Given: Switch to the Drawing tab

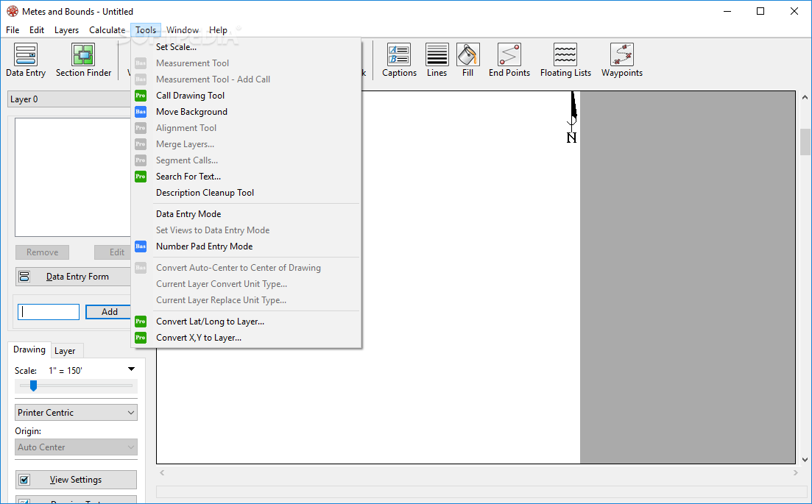Looking at the screenshot, I should pos(29,349).
